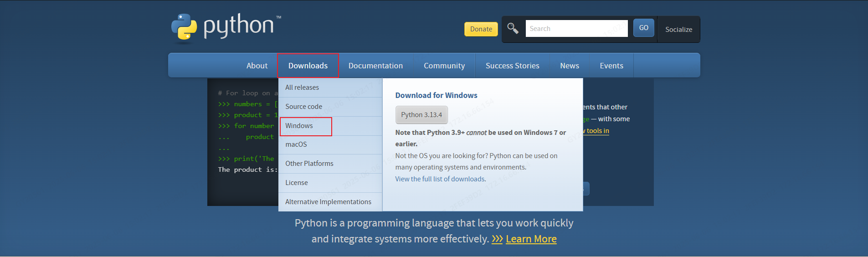Open the Downloads menu
Screen dimensions: 868x257
[x=308, y=66]
